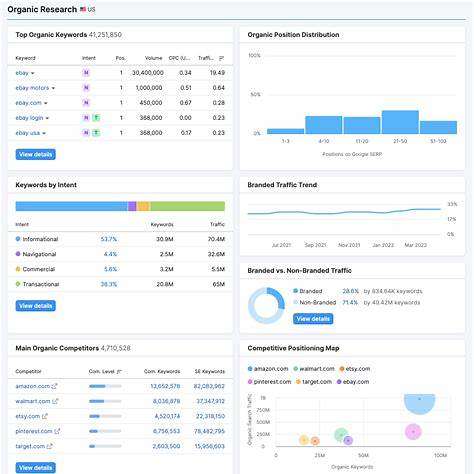Click transactional intent badge in ebay usa row
The image size is (474, 474).
pyautogui.click(x=96, y=133)
